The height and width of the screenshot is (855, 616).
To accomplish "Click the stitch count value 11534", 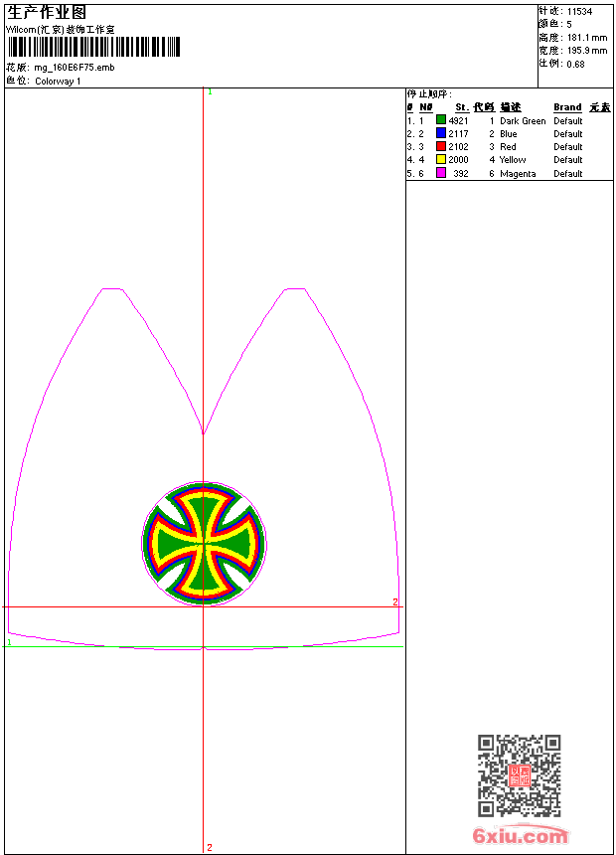I will pyautogui.click(x=579, y=11).
